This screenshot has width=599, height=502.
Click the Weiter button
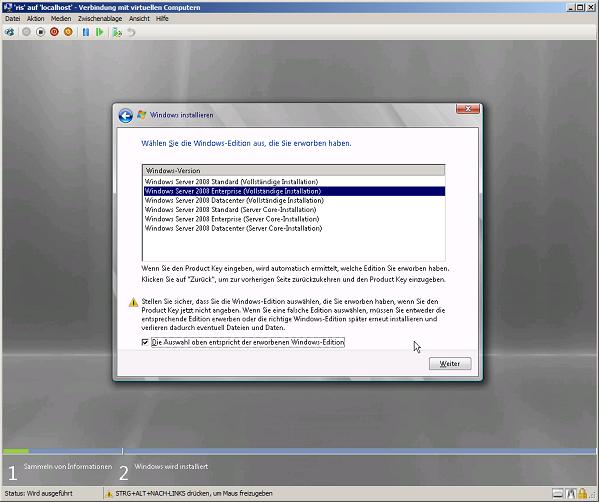pyautogui.click(x=450, y=364)
